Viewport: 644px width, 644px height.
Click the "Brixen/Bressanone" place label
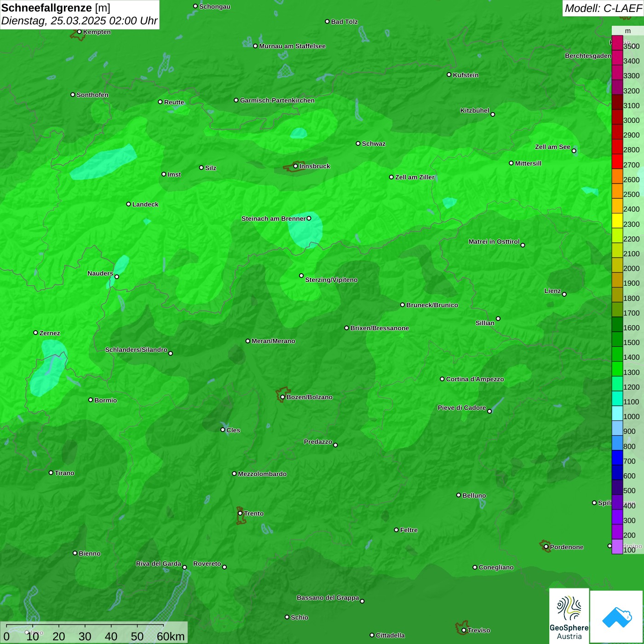379,328
